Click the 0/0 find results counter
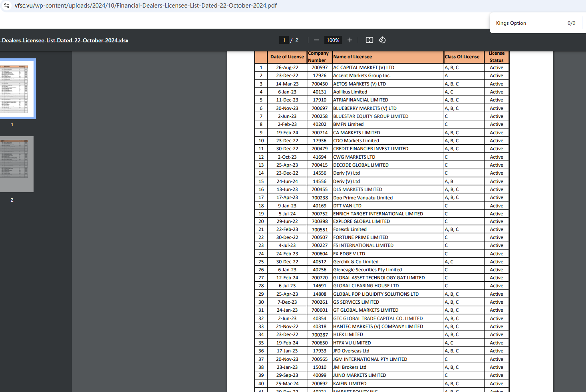 572,23
